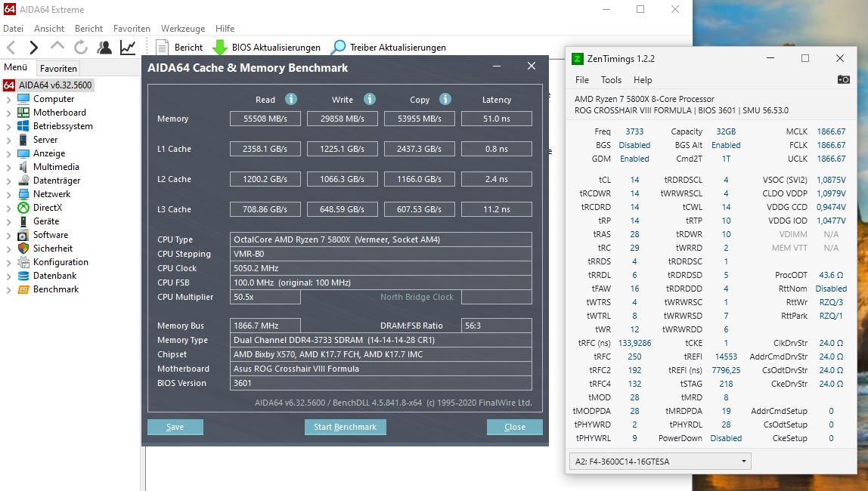
Task: Click the Bericht report document icon
Action: [163, 48]
